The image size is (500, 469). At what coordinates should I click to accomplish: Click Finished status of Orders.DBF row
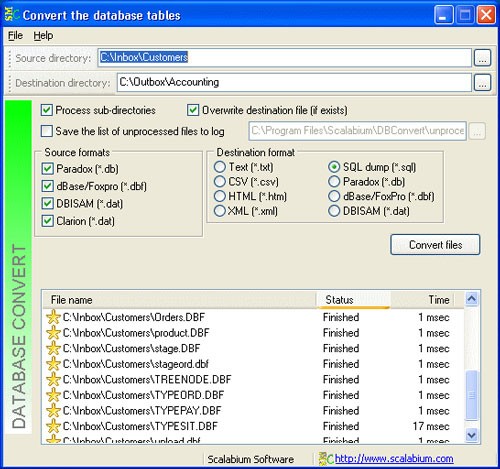click(341, 317)
